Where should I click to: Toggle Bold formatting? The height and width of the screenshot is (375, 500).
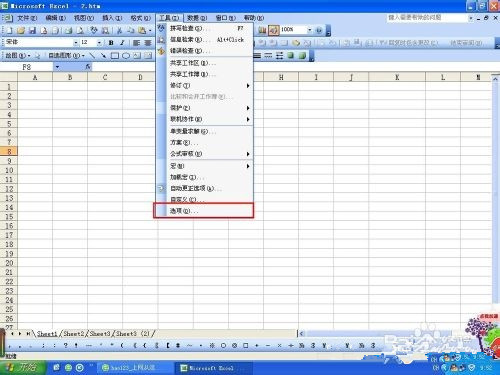tap(111, 43)
